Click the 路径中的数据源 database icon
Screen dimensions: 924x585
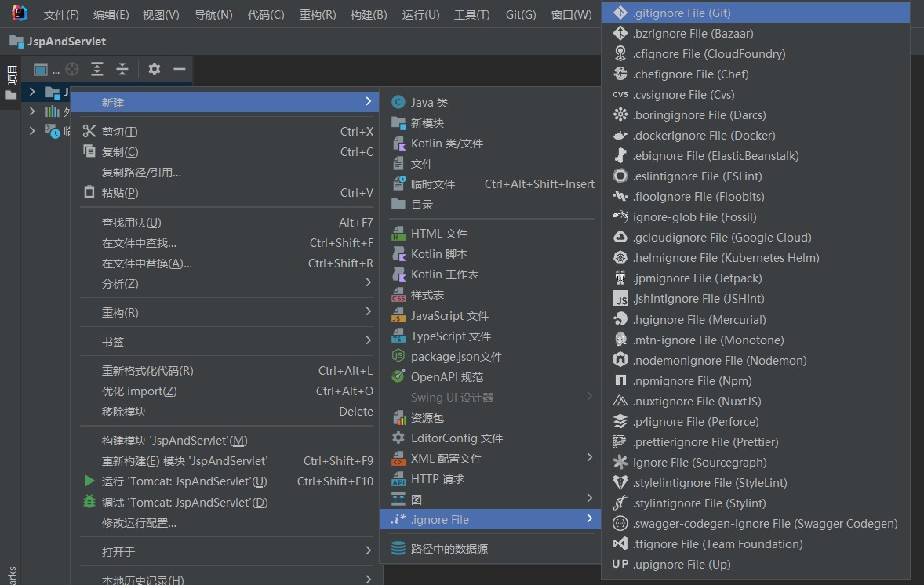pyautogui.click(x=398, y=548)
